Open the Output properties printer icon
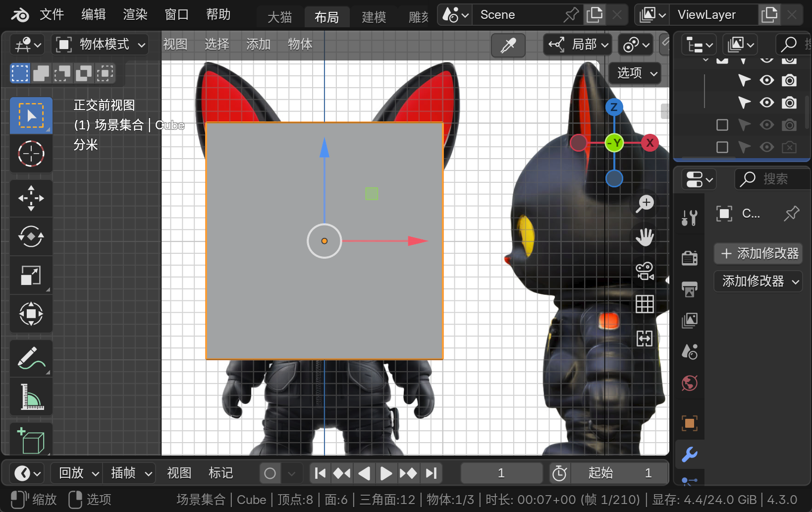The image size is (812, 512). coord(690,289)
